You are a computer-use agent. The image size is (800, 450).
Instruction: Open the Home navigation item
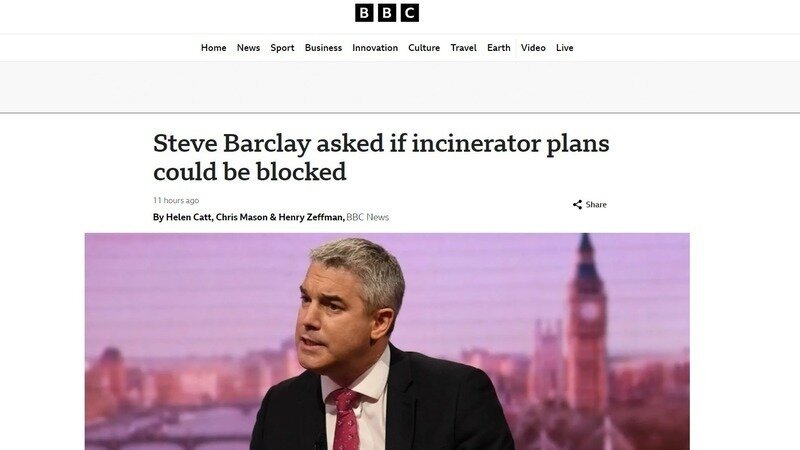[213, 47]
